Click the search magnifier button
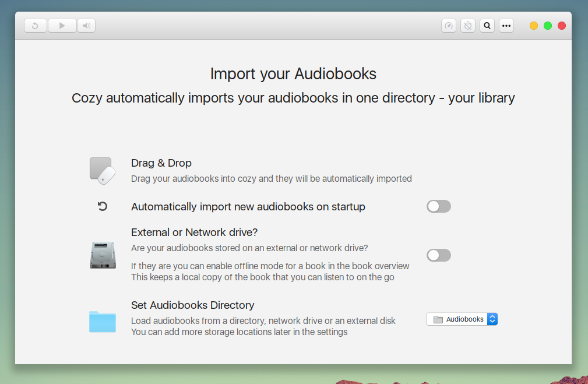This screenshot has width=588, height=384. pos(487,26)
